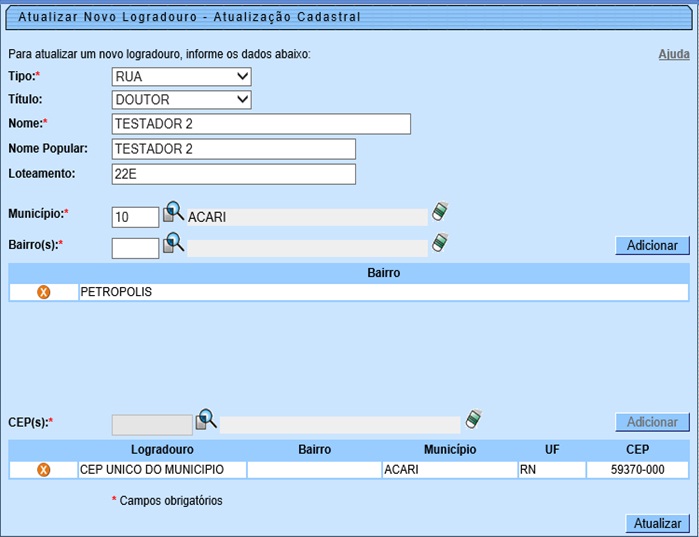Click the Bairro search magnifier icon
The width and height of the screenshot is (699, 537).
click(174, 243)
